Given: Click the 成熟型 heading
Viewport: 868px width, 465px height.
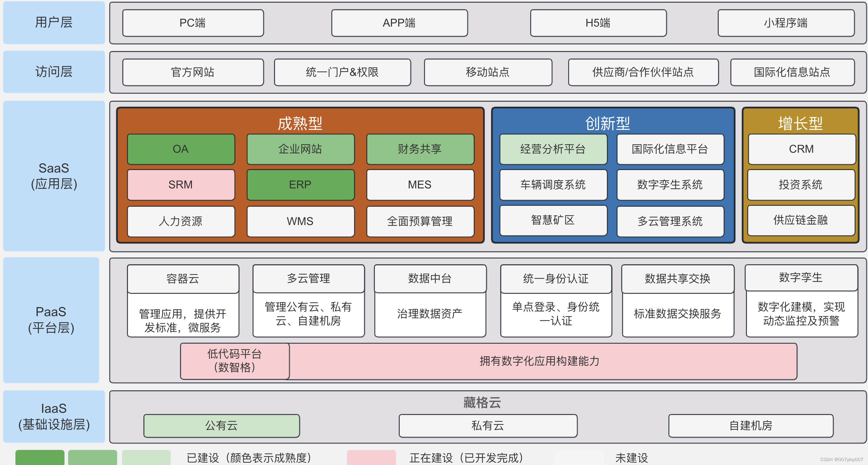Looking at the screenshot, I should pyautogui.click(x=300, y=124).
